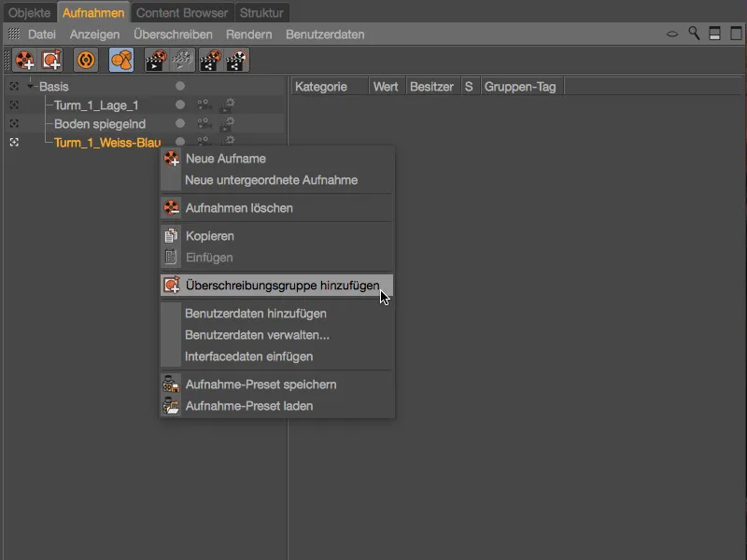The image size is (747, 560).
Task: Select the Turm_1_Weiss-Blau take
Action: point(107,143)
